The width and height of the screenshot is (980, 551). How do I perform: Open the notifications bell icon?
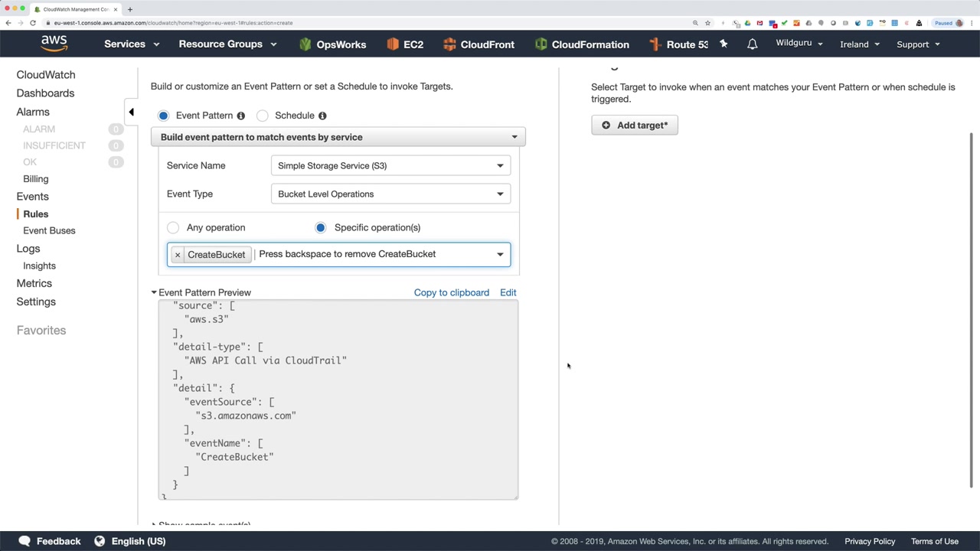point(752,44)
